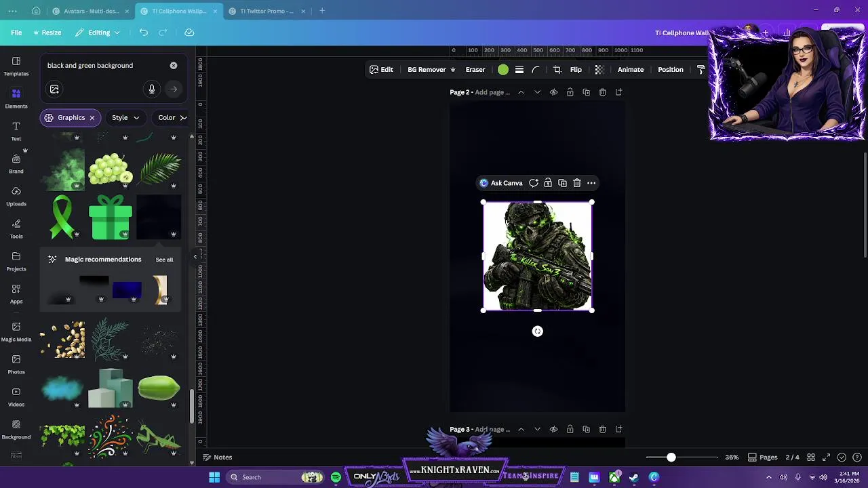Move Page 2 down with chevron
The image size is (868, 488).
click(538, 92)
